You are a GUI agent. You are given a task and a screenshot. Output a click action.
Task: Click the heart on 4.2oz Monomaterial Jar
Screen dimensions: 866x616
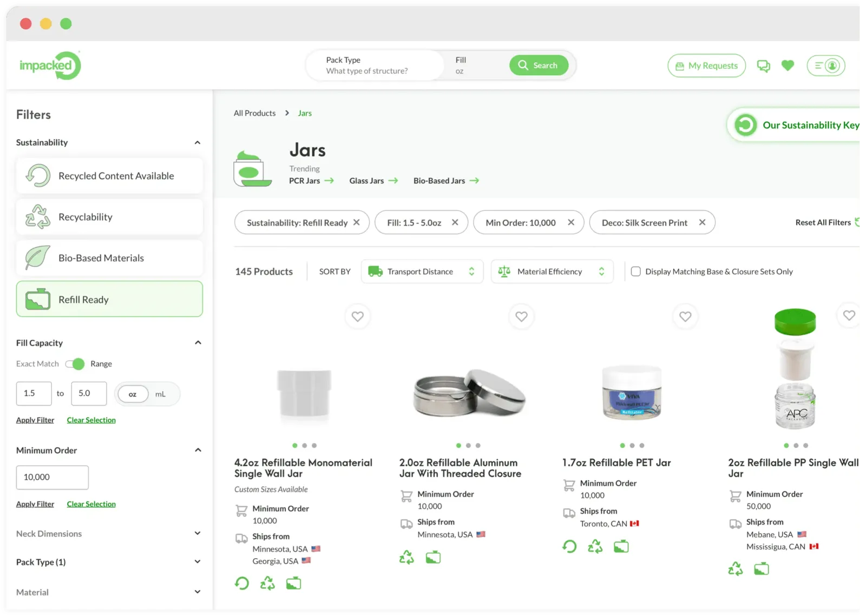pos(357,316)
